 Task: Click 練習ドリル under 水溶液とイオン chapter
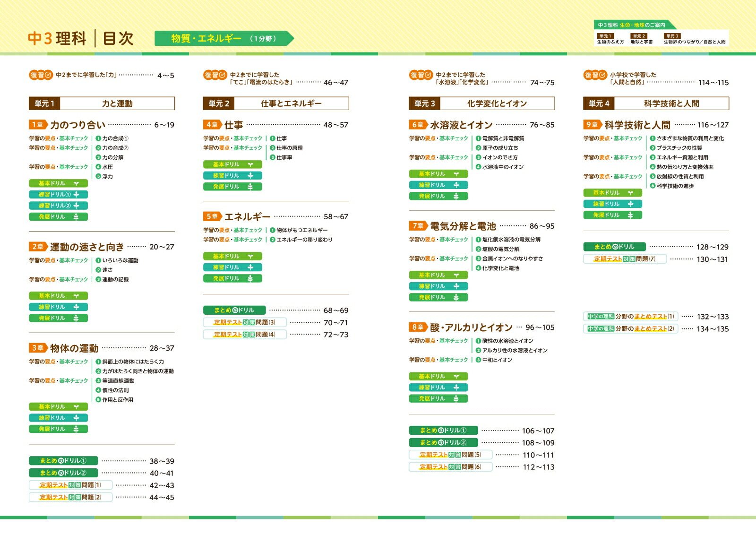[438, 185]
